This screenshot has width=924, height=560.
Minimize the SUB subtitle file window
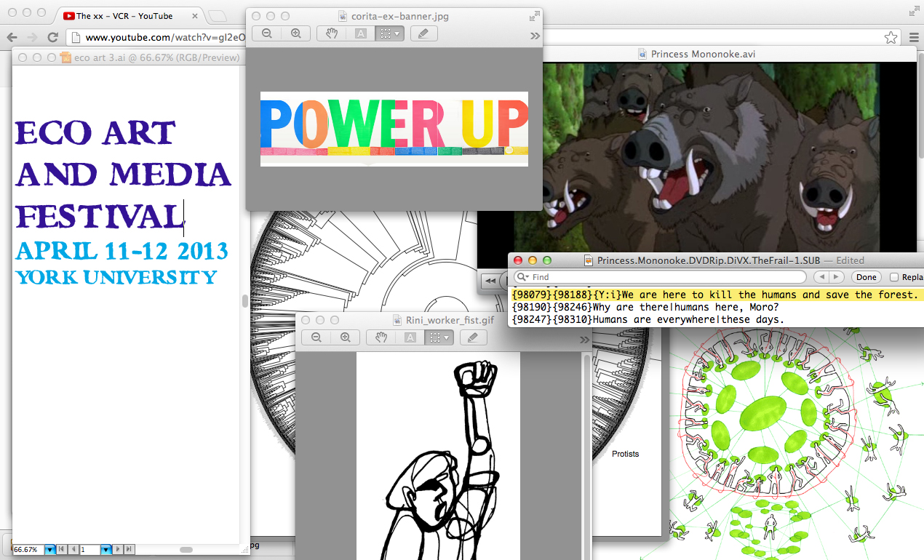pos(533,260)
